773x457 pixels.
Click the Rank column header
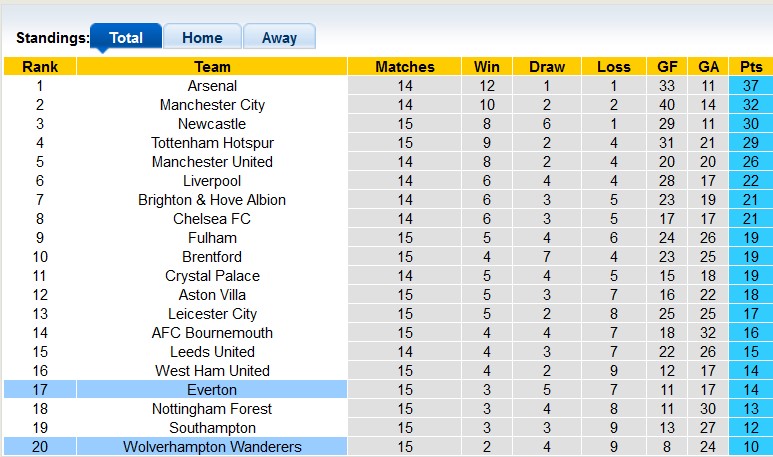coord(40,67)
